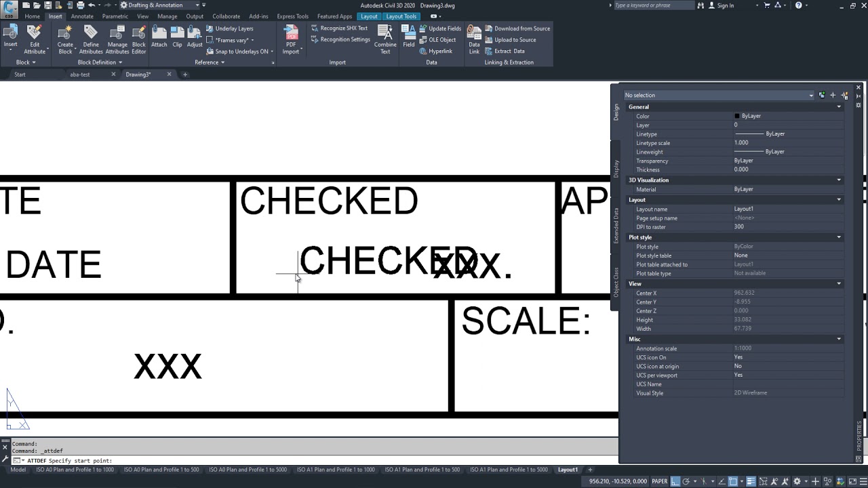Open the Frames vary dropdown
The image size is (868, 488).
point(231,40)
